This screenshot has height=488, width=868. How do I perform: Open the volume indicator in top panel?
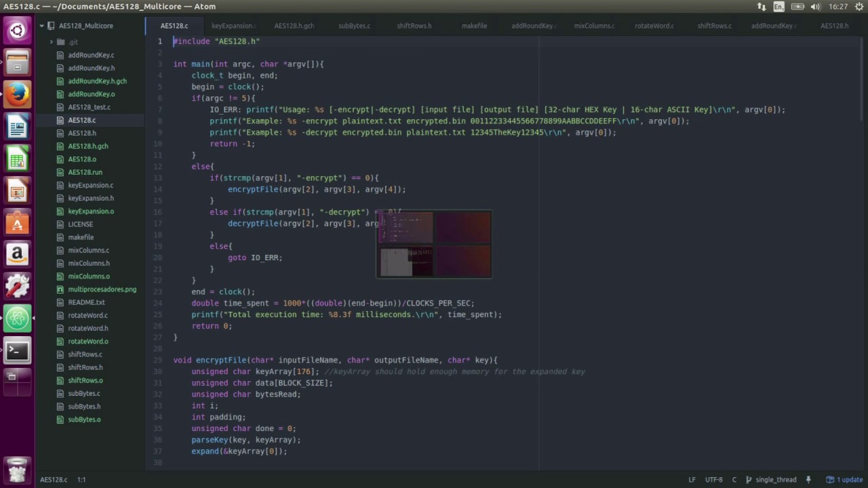pyautogui.click(x=815, y=7)
